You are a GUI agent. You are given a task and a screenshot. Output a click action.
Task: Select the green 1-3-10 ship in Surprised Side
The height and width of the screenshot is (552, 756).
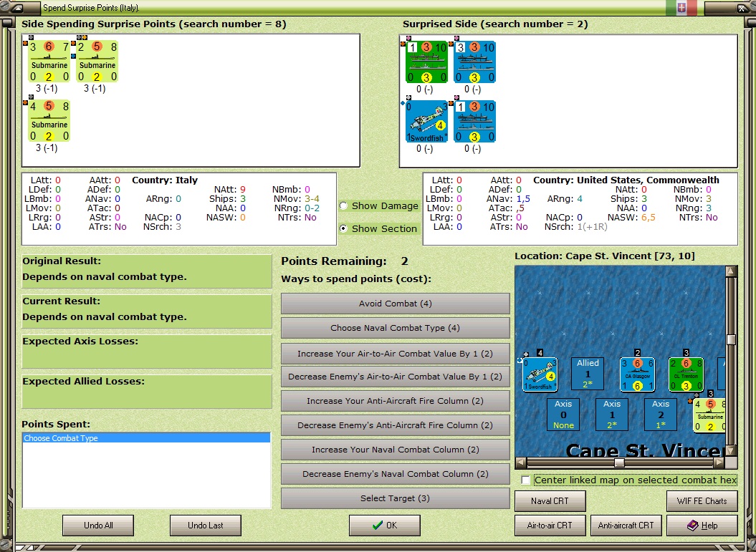[x=426, y=62]
